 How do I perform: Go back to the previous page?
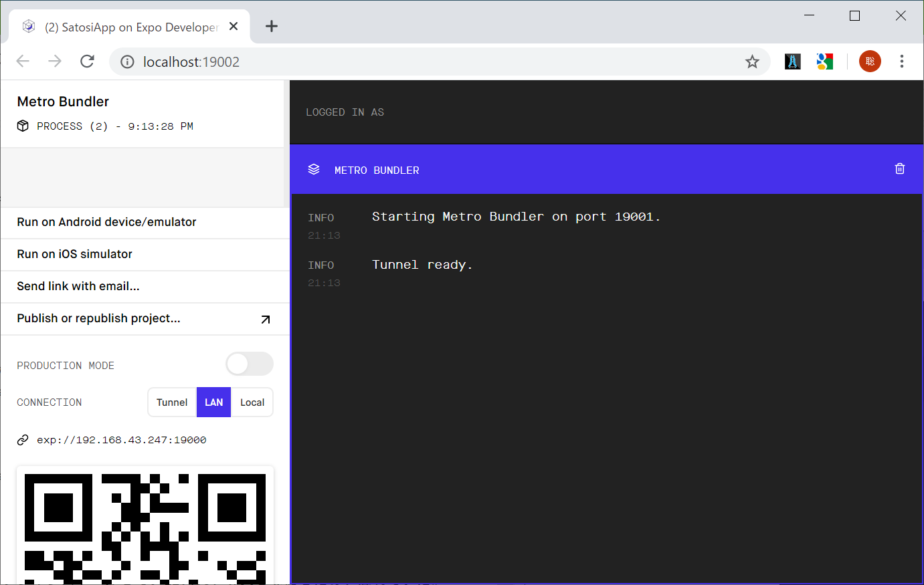(x=23, y=62)
